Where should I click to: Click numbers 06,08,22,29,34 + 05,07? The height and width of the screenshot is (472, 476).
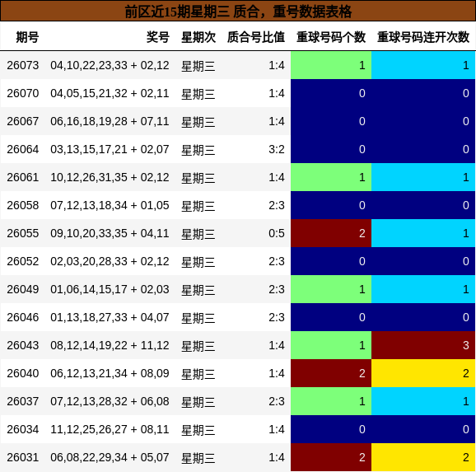(110, 457)
